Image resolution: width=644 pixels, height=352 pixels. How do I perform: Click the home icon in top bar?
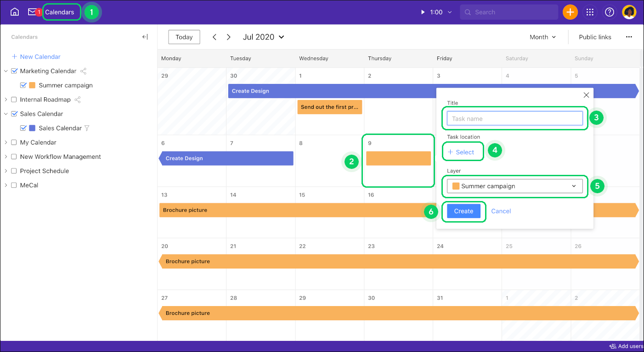[14, 11]
